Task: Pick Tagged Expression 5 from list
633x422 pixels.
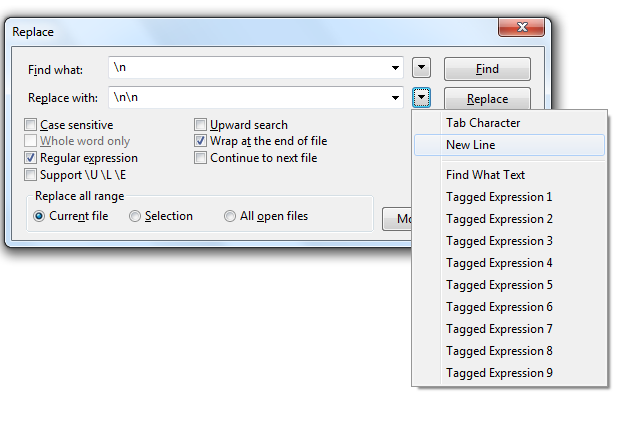Action: [x=499, y=285]
